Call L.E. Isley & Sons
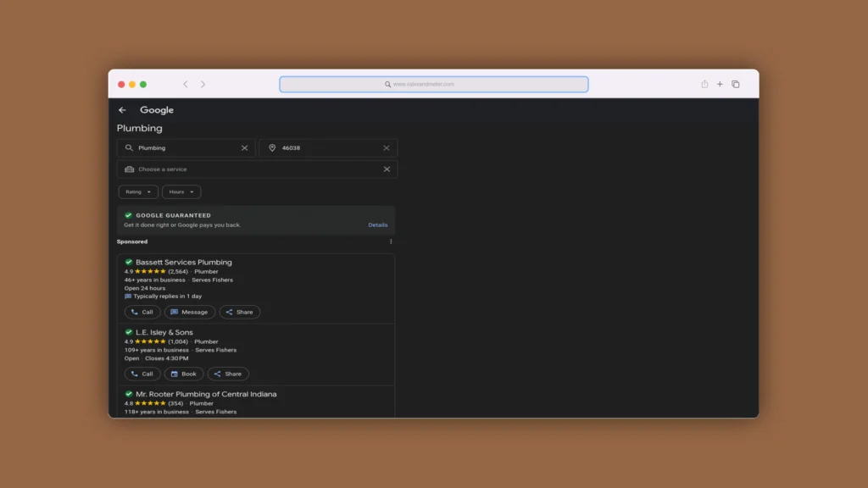 142,374
